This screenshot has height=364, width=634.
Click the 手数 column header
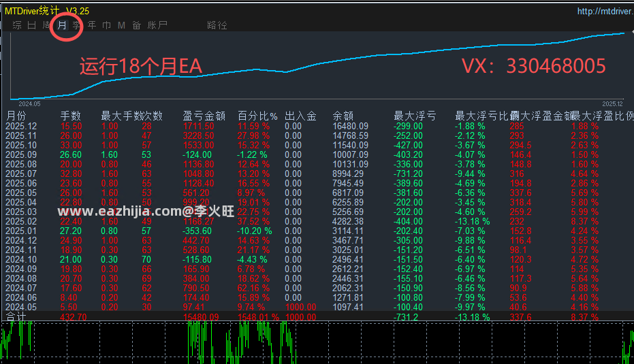(x=70, y=116)
